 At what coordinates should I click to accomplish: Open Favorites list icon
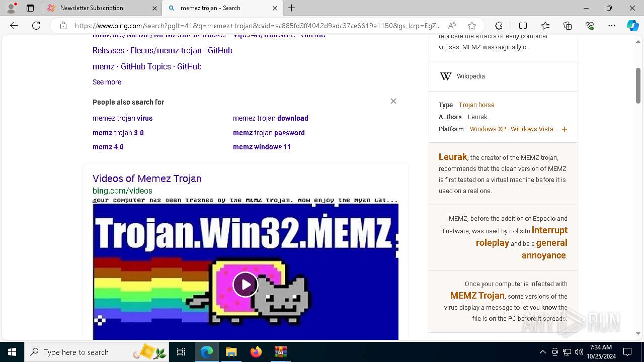pyautogui.click(x=545, y=26)
